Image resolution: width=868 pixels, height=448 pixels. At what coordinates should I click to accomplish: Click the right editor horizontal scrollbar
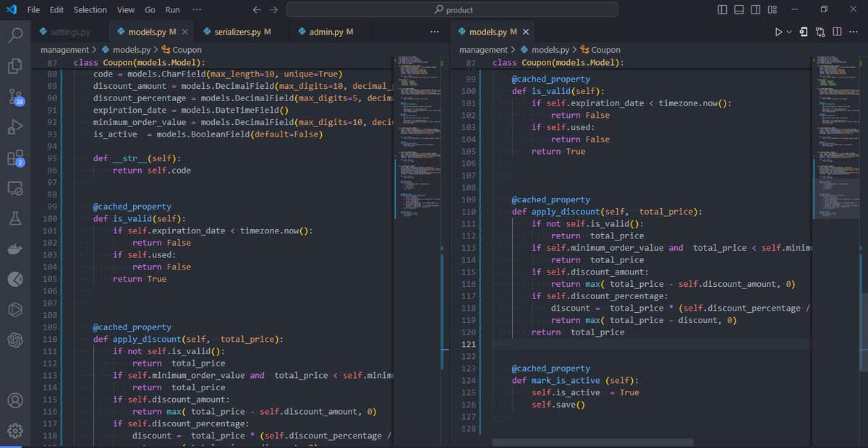(x=591, y=442)
